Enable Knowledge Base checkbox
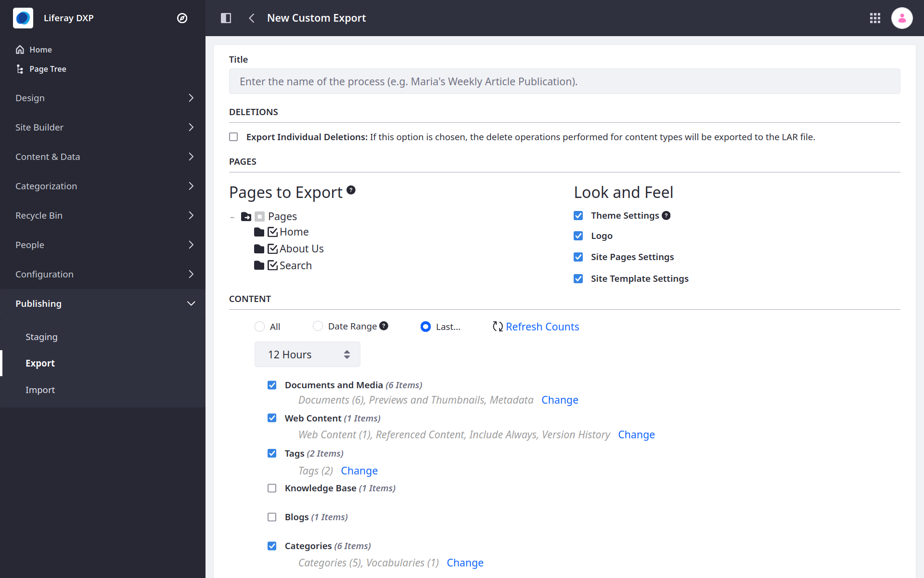 (x=273, y=487)
